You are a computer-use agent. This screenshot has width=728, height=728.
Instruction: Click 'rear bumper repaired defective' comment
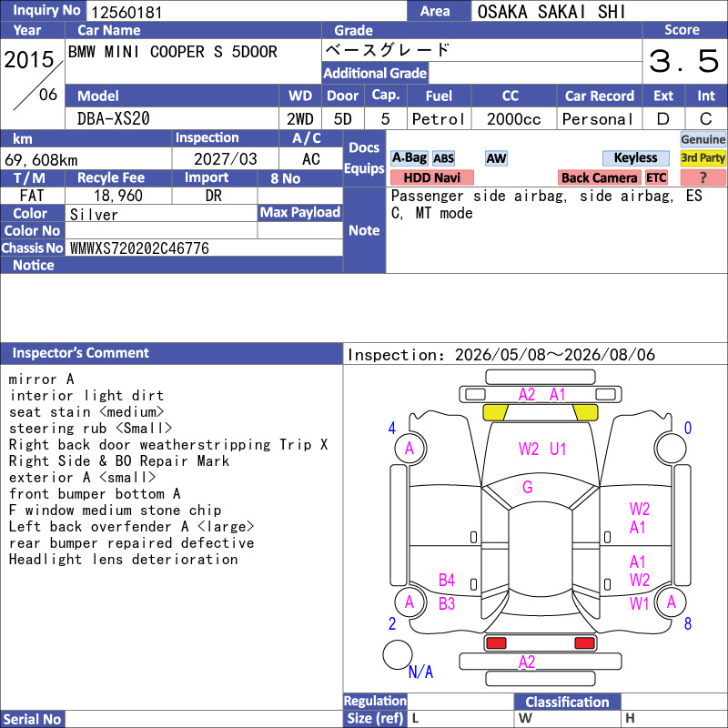click(x=131, y=543)
